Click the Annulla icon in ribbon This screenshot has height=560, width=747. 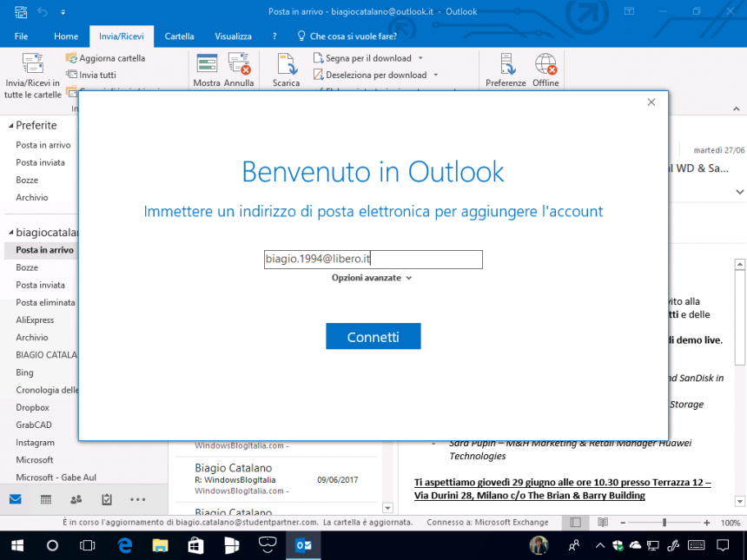239,63
